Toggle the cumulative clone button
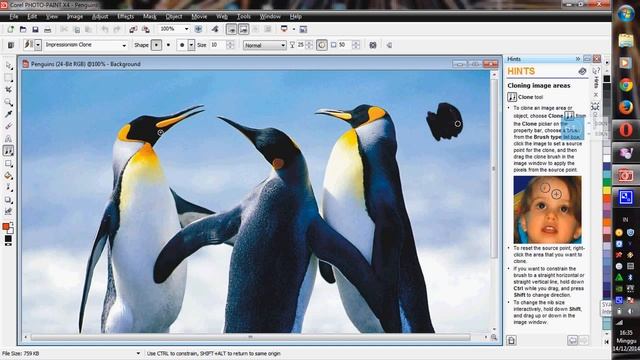 click(x=322, y=45)
